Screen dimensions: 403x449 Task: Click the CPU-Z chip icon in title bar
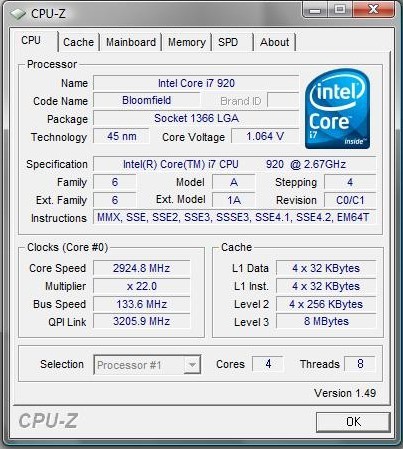point(18,14)
